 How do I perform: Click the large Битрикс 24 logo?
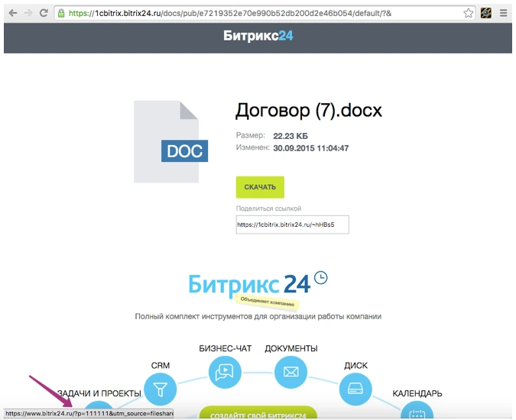point(258,284)
